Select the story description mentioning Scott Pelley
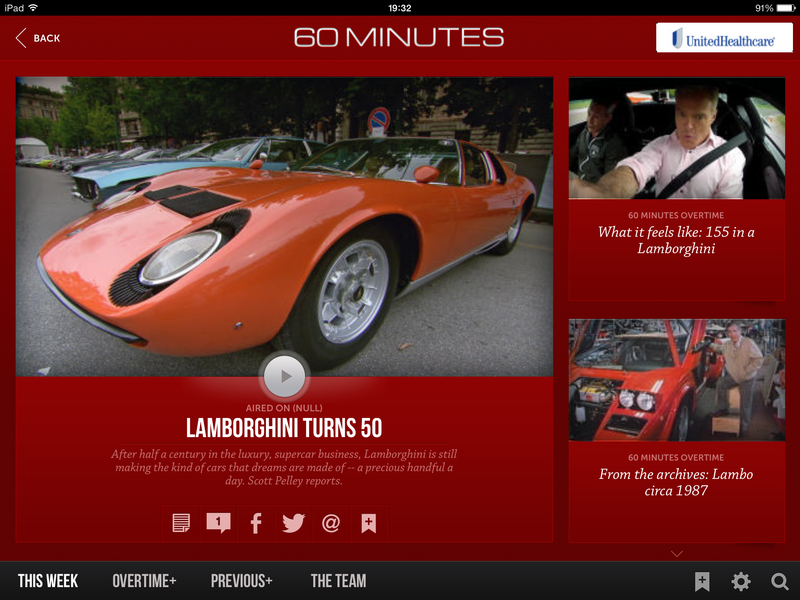800x600 pixels. click(x=284, y=467)
